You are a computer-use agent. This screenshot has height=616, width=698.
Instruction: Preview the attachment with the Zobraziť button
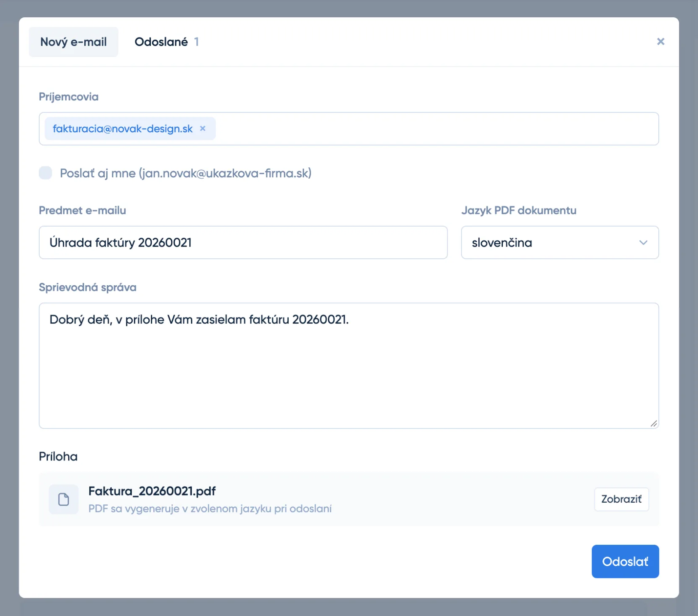coord(621,499)
